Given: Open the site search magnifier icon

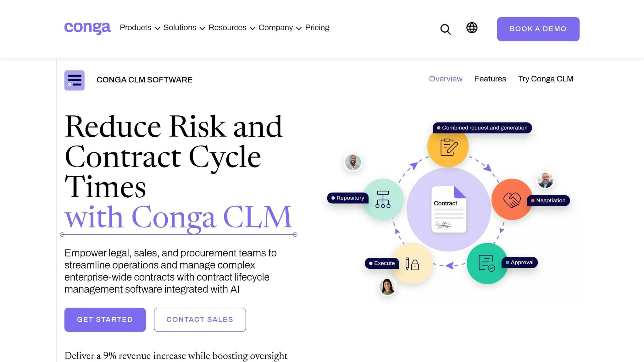Looking at the screenshot, I should coord(445,29).
